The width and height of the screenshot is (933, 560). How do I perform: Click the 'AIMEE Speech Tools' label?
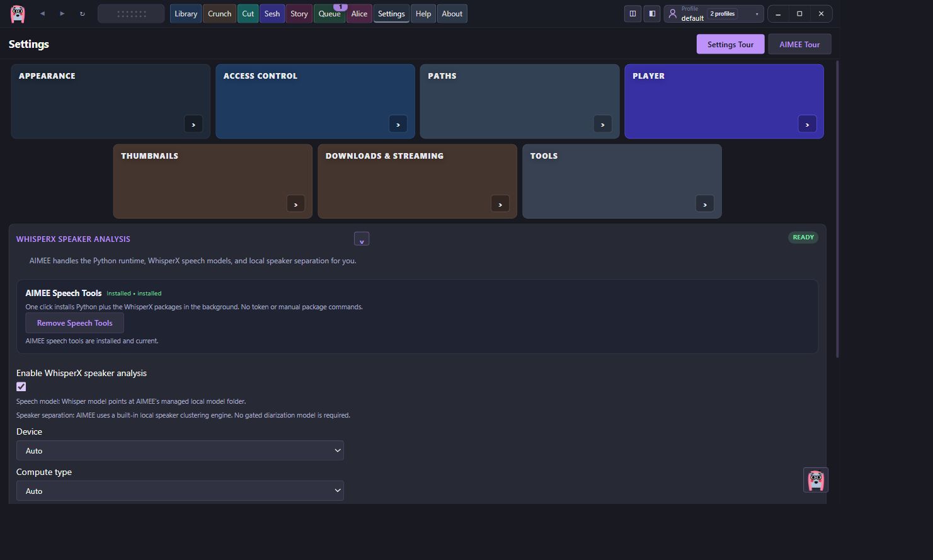(x=64, y=293)
